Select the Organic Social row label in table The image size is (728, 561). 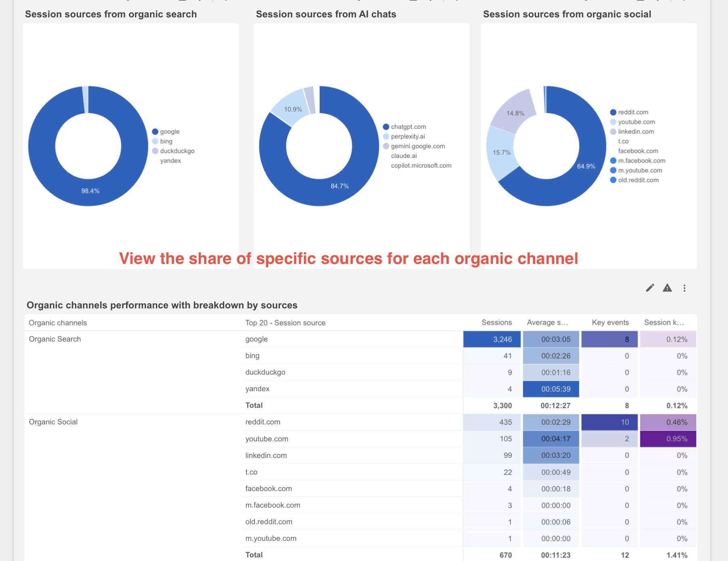pyautogui.click(x=53, y=422)
